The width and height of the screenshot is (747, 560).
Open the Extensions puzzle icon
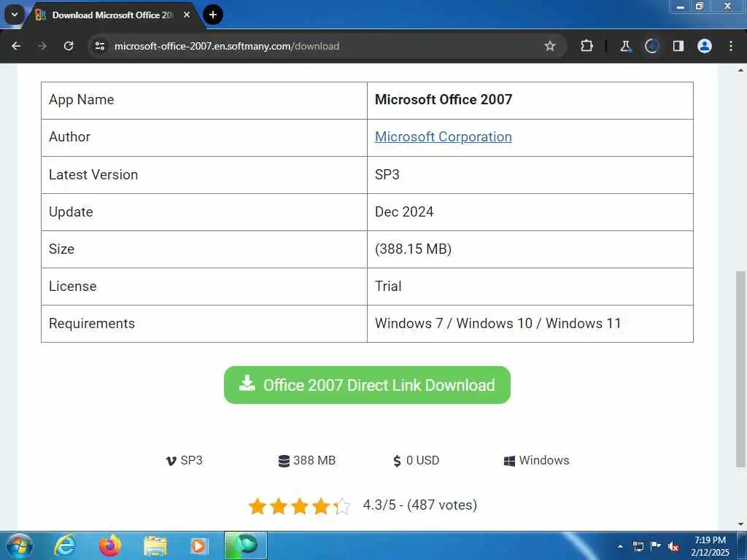pyautogui.click(x=587, y=46)
